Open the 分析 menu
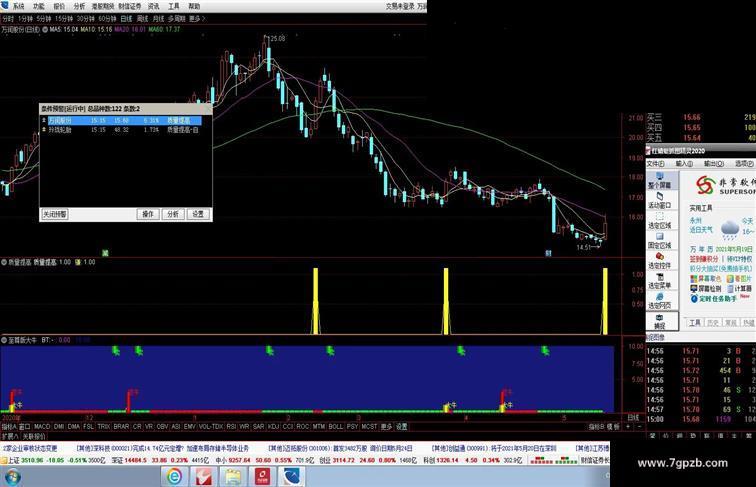The width and height of the screenshot is (756, 487). click(x=79, y=6)
